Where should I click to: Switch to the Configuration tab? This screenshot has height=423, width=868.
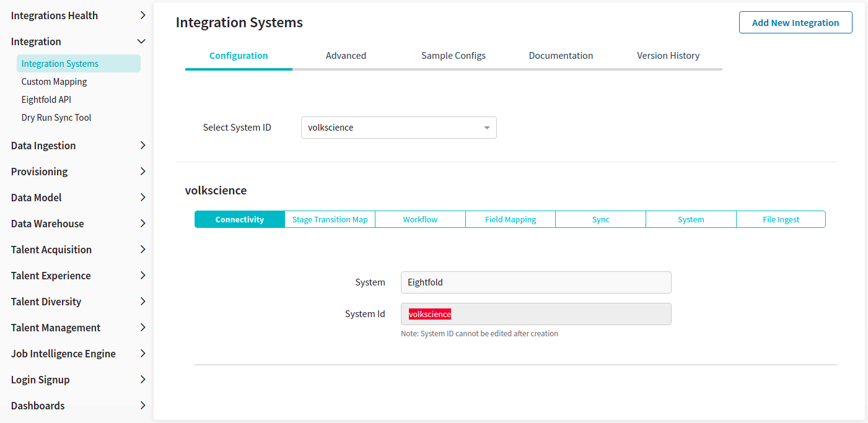coord(239,56)
